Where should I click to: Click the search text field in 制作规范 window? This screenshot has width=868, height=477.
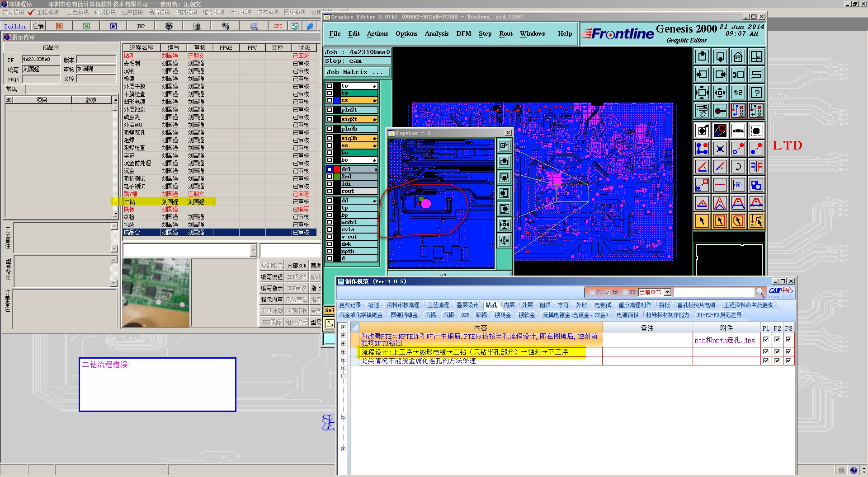tap(714, 292)
